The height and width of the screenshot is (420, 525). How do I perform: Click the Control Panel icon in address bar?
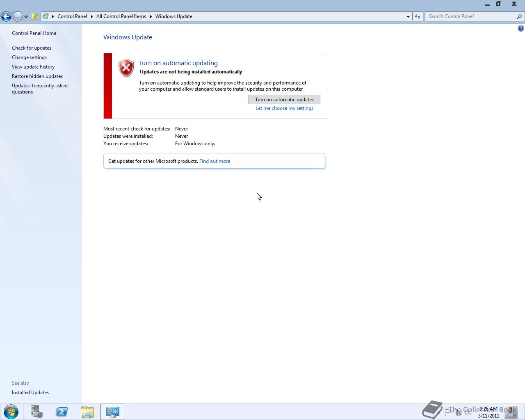46,16
